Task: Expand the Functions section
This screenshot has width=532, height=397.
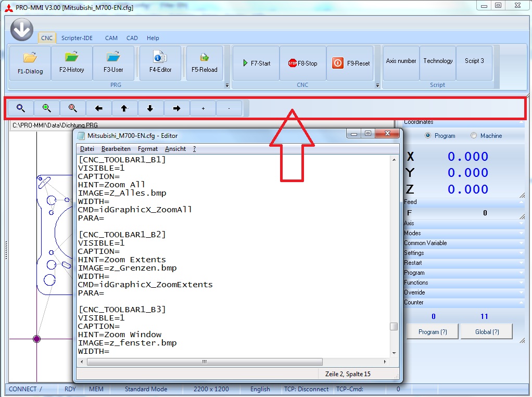Action: coord(463,283)
